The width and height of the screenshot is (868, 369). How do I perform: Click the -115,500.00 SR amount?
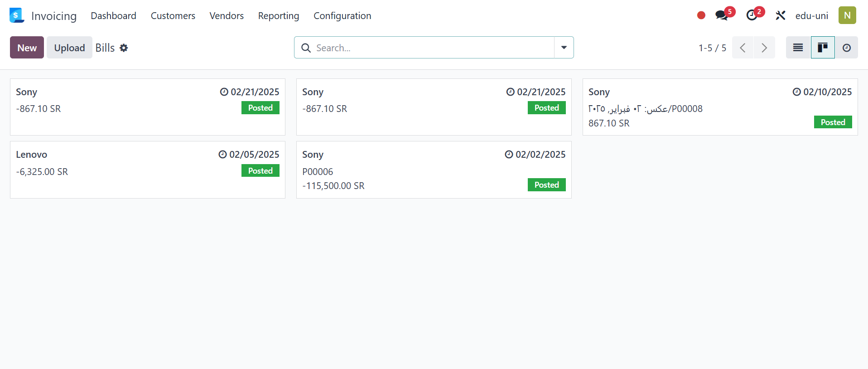tap(333, 186)
